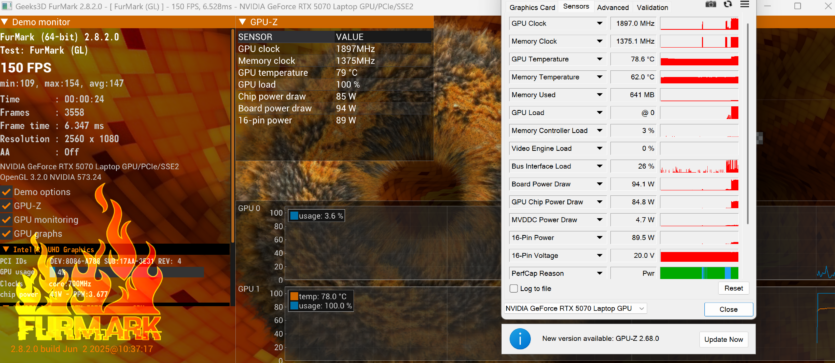The width and height of the screenshot is (835, 363).
Task: Collapse the Intel UHD Graphics section triangle
Action: (6, 250)
